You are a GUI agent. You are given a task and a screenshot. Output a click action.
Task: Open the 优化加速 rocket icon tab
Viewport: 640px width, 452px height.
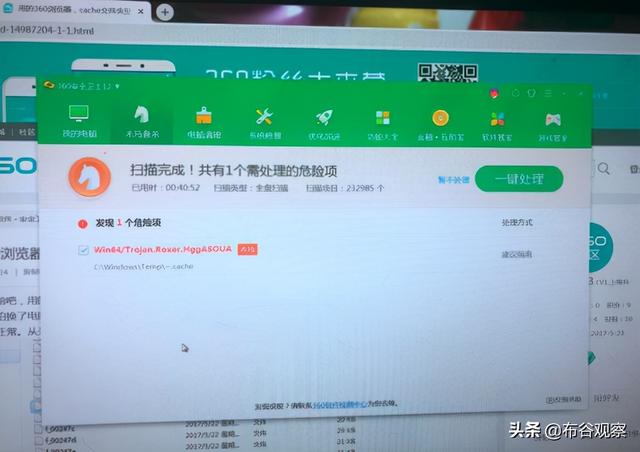[324, 124]
